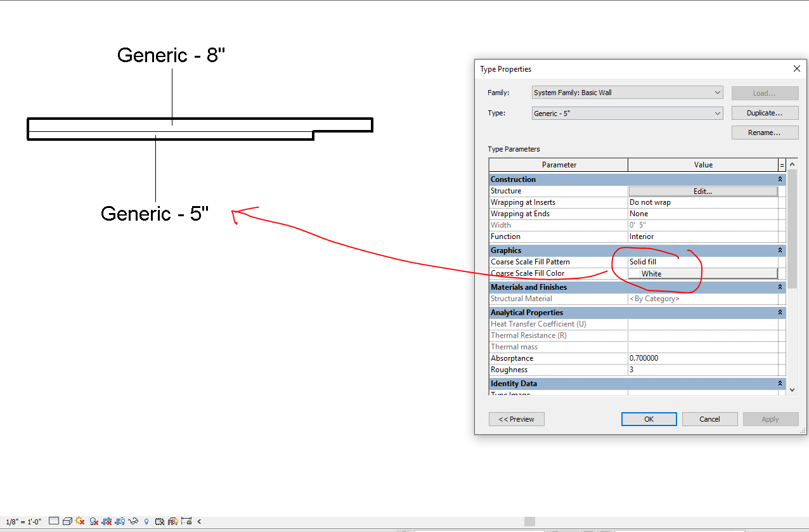Collapse the Identity Data group
The image size is (809, 532).
(x=780, y=383)
